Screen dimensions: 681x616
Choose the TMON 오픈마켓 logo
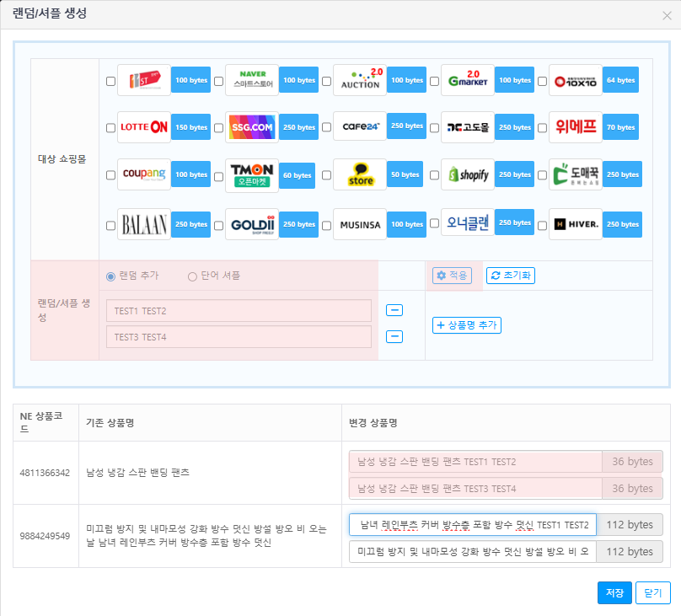[x=252, y=176]
